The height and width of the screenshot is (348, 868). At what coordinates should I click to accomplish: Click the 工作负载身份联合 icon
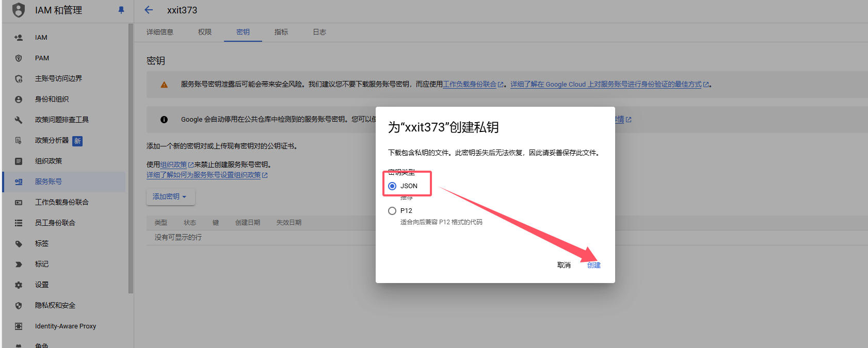(19, 203)
